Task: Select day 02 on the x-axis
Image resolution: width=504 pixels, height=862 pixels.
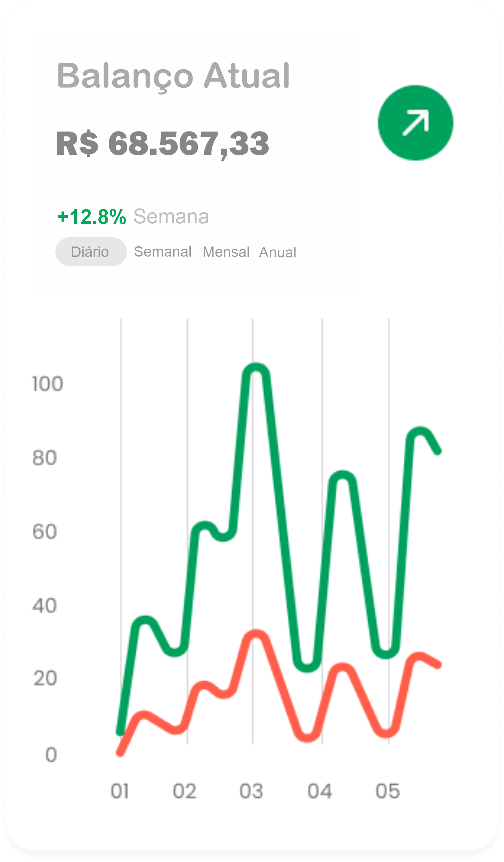Action: (x=185, y=791)
